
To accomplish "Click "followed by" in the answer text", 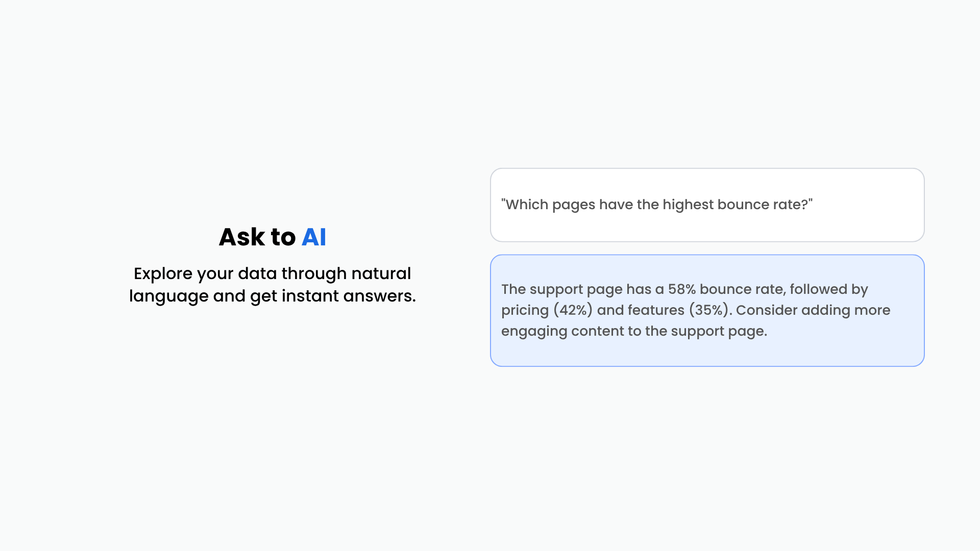I will point(829,290).
